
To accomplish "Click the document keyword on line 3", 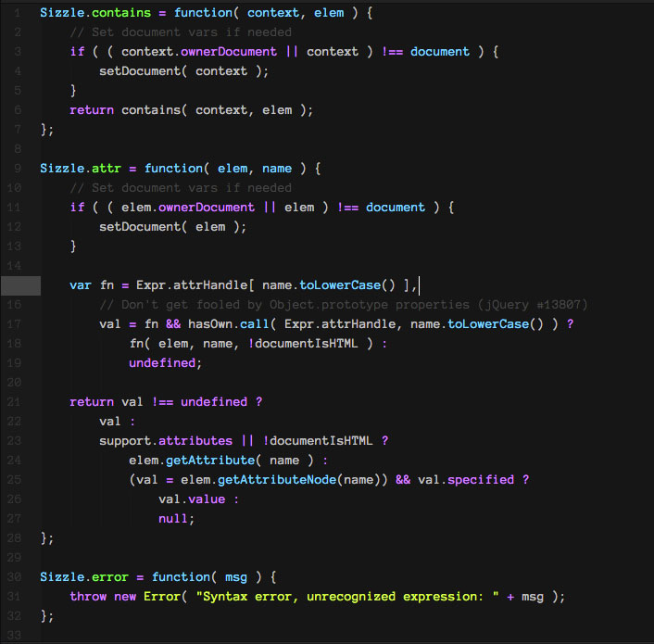I will pyautogui.click(x=440, y=52).
